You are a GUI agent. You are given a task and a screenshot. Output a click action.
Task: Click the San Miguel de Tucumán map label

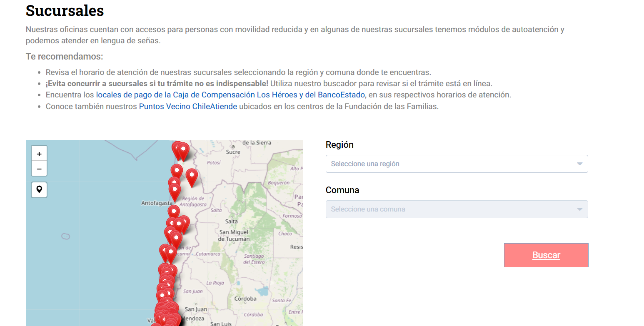coord(234,236)
